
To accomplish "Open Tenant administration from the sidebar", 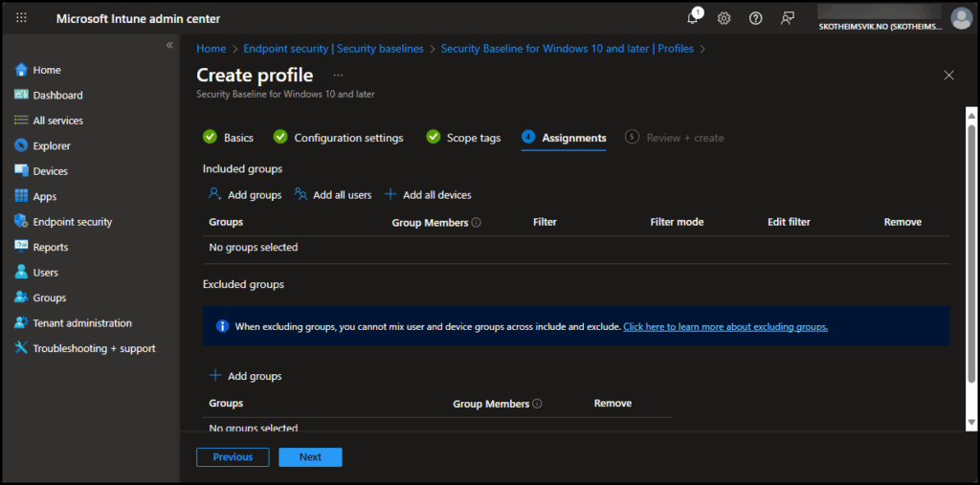I will [82, 323].
